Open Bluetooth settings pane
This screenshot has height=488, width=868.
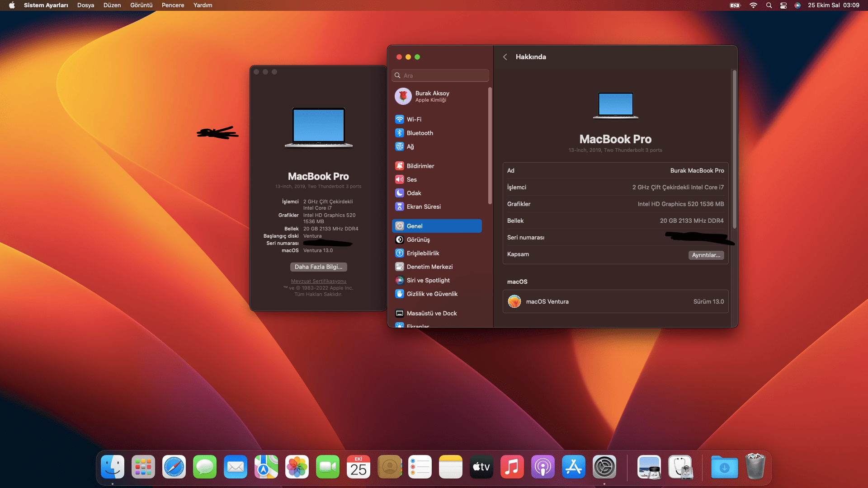420,133
